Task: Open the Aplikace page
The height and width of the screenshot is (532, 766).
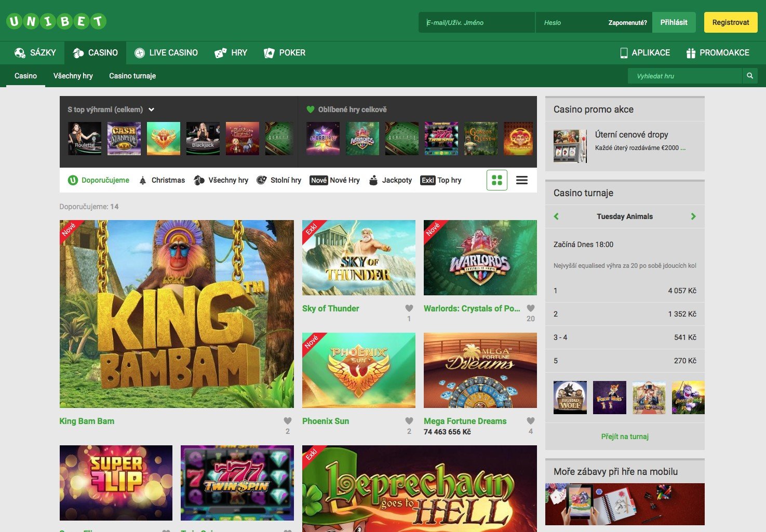Action: coord(645,53)
